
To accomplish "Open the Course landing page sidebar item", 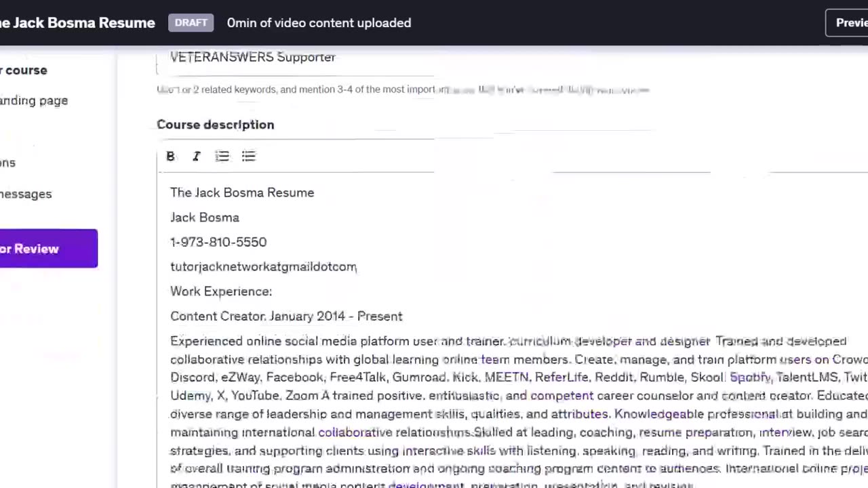I will [x=34, y=100].
